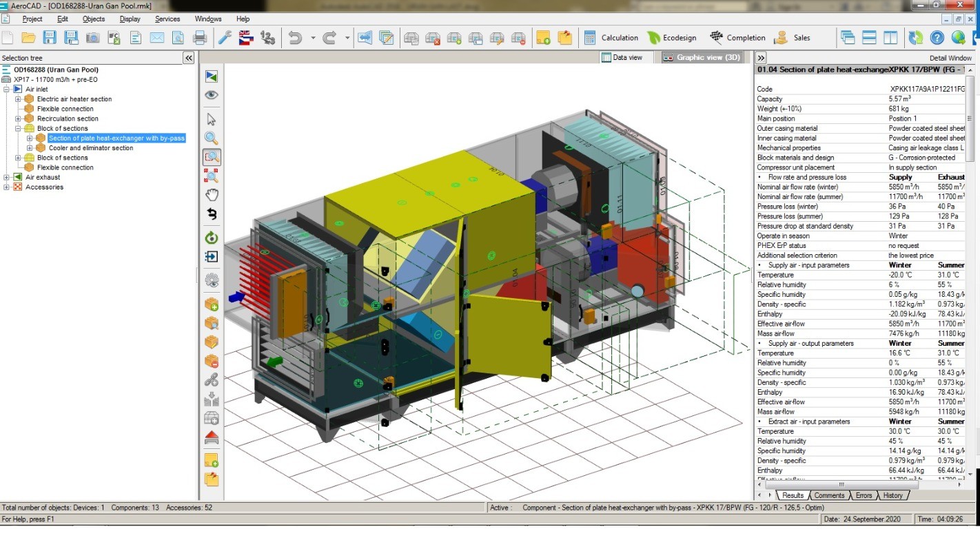Expand the Air exhaust tree node
The width and height of the screenshot is (980, 551).
(7, 178)
